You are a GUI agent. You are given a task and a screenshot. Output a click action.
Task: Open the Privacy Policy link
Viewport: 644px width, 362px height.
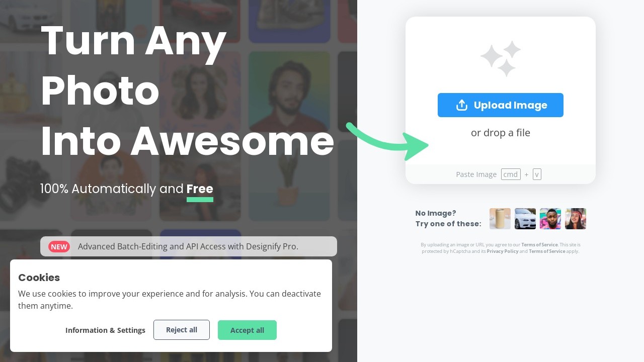point(502,251)
